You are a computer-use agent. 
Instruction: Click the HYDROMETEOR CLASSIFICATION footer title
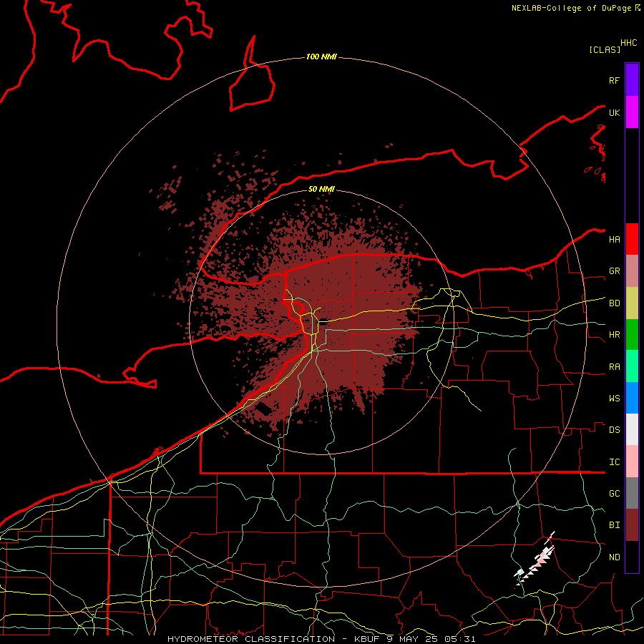coord(251,639)
